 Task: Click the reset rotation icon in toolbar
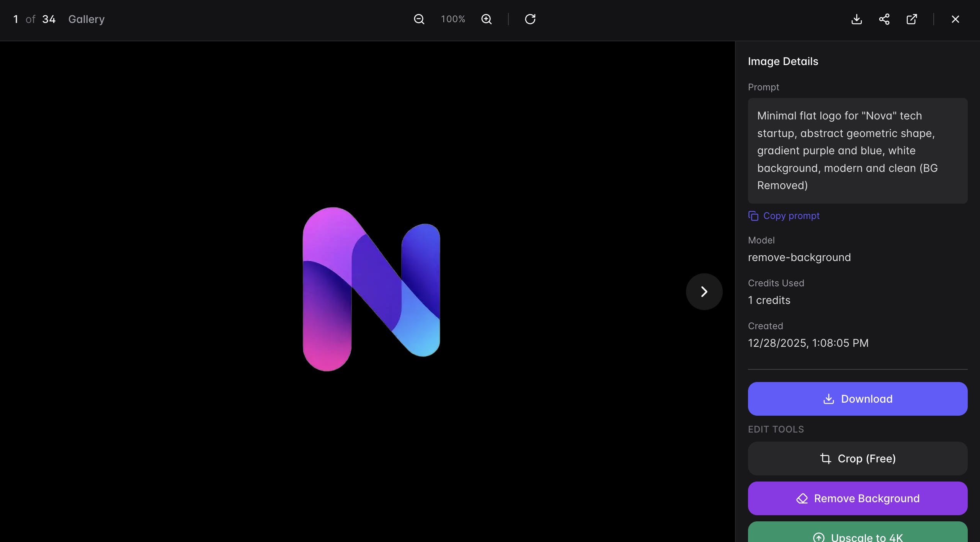530,19
